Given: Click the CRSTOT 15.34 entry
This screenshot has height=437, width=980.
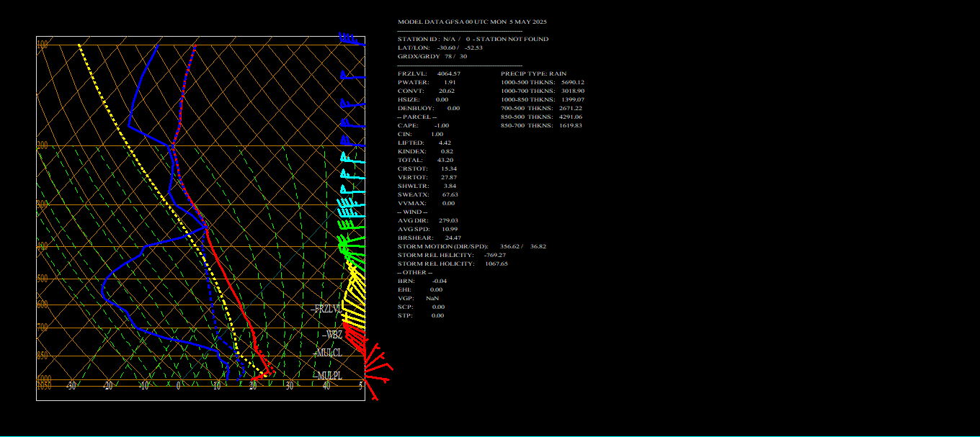Looking at the screenshot, I should click(427, 168).
